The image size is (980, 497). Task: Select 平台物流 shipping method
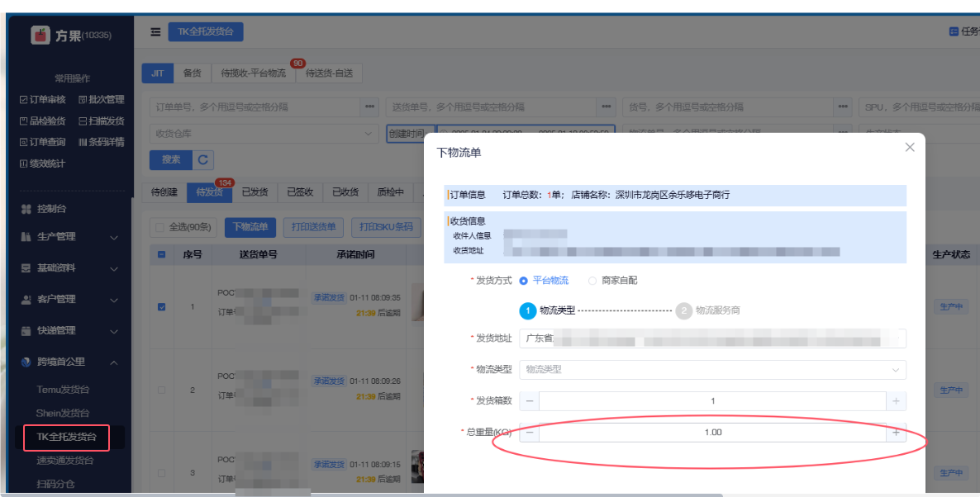[544, 281]
